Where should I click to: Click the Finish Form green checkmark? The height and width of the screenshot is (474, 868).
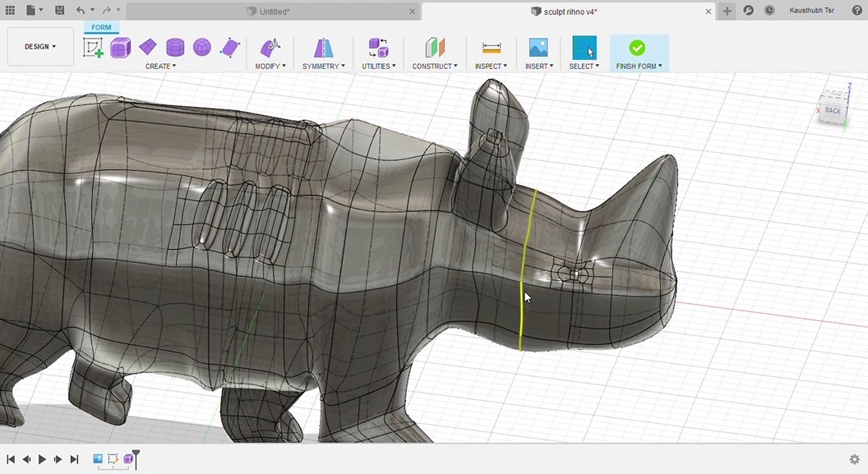(x=637, y=48)
